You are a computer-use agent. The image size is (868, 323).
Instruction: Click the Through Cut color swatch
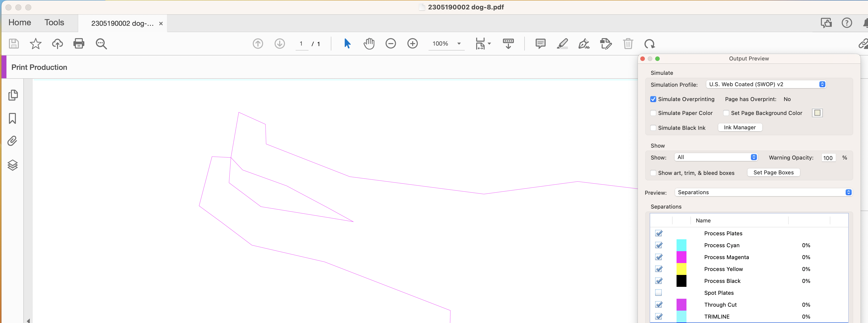[681, 305]
